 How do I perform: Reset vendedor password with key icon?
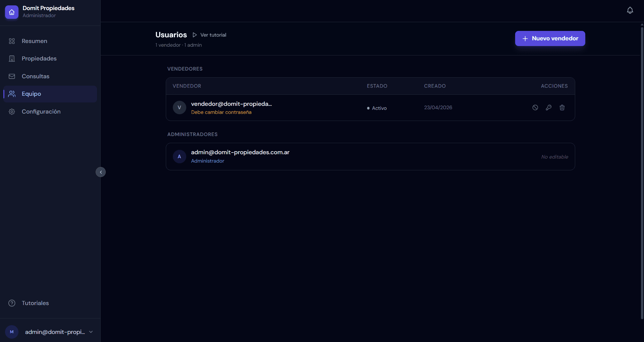click(x=549, y=108)
